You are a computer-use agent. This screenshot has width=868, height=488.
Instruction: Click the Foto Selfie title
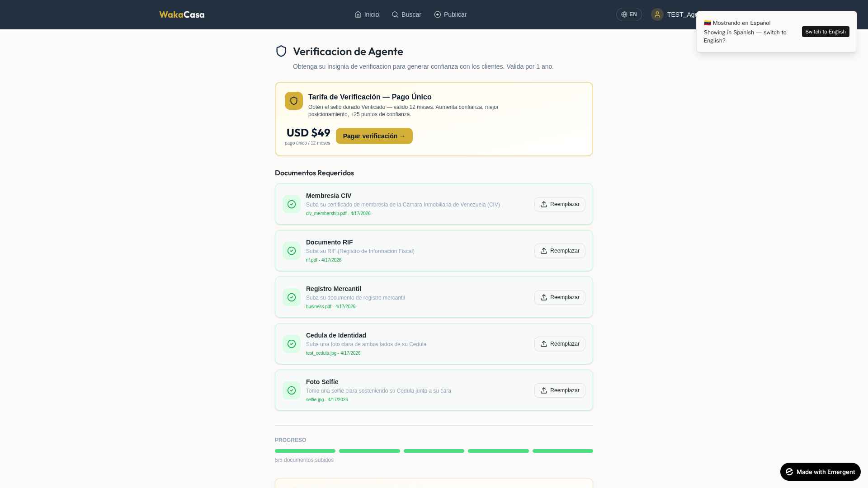[x=322, y=382]
